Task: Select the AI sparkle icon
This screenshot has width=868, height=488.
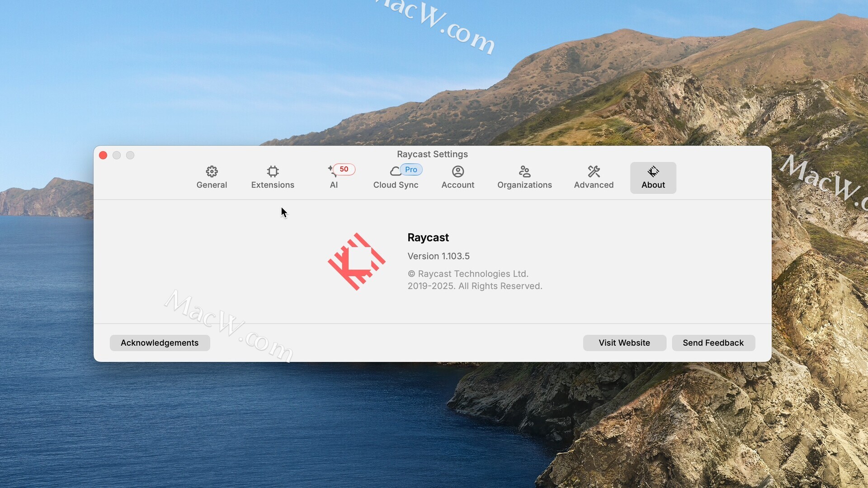Action: click(x=331, y=171)
